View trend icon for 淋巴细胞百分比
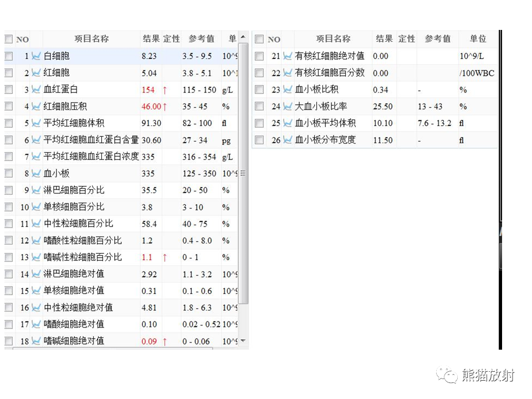Screen dimensions: 532x399 [36, 190]
